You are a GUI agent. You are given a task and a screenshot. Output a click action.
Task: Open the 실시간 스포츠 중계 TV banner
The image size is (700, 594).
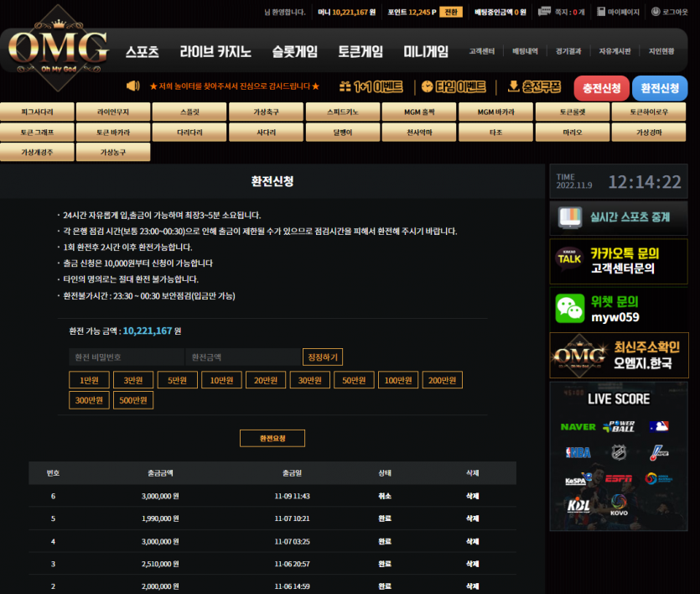pos(619,217)
